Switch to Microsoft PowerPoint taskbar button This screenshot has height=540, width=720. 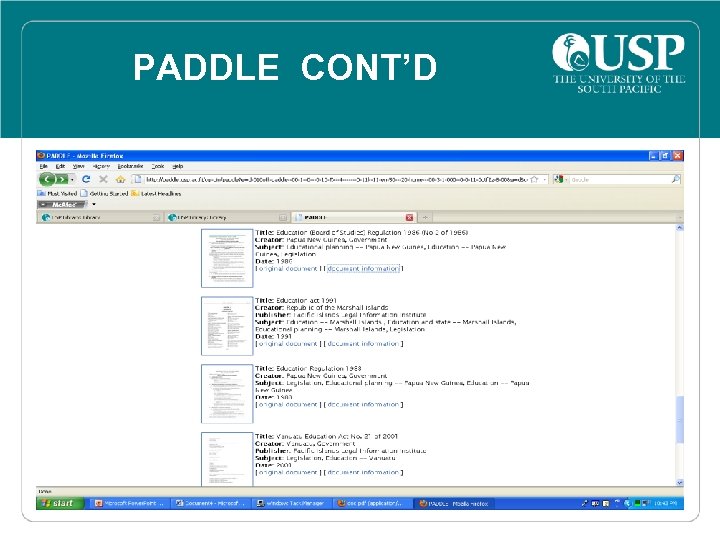pyautogui.click(x=129, y=503)
